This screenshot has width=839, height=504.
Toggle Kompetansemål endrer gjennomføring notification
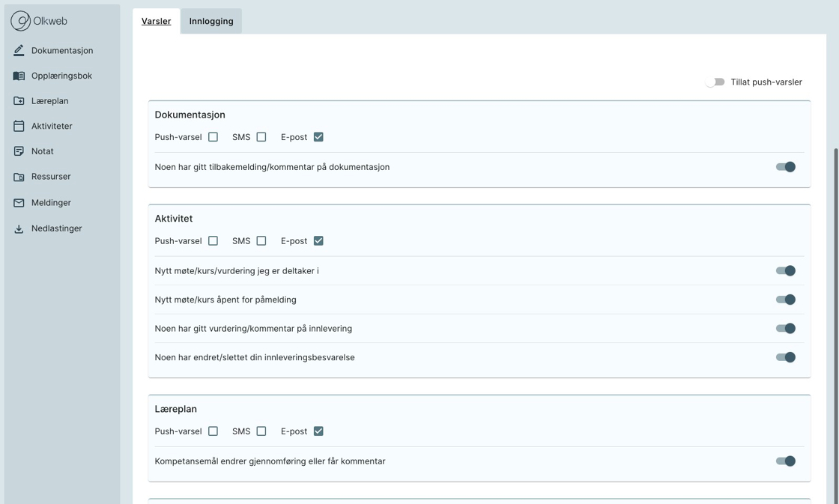pos(785,461)
